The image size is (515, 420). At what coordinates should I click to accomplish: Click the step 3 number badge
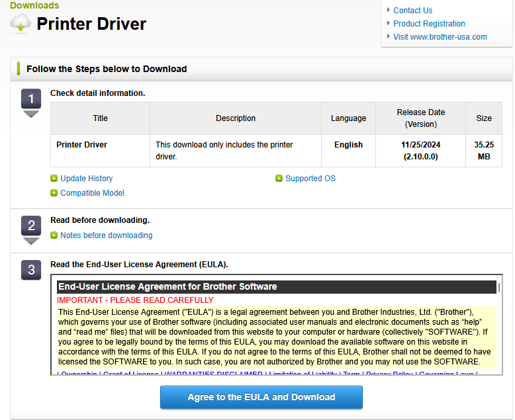click(x=31, y=270)
